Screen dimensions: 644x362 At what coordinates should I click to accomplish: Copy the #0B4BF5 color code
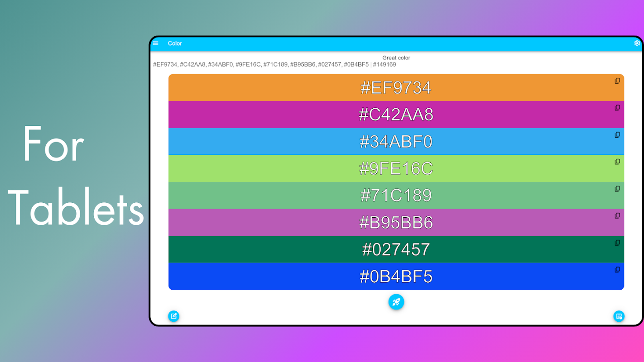point(617,270)
